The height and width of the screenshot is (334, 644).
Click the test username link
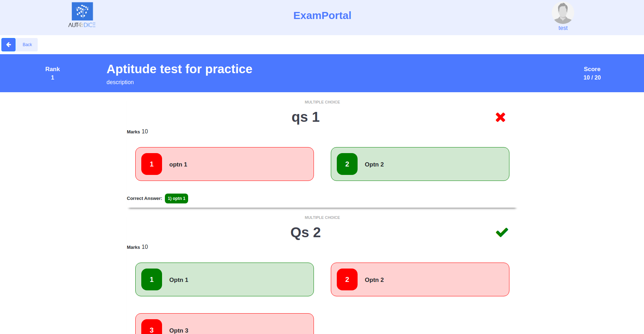(x=563, y=28)
